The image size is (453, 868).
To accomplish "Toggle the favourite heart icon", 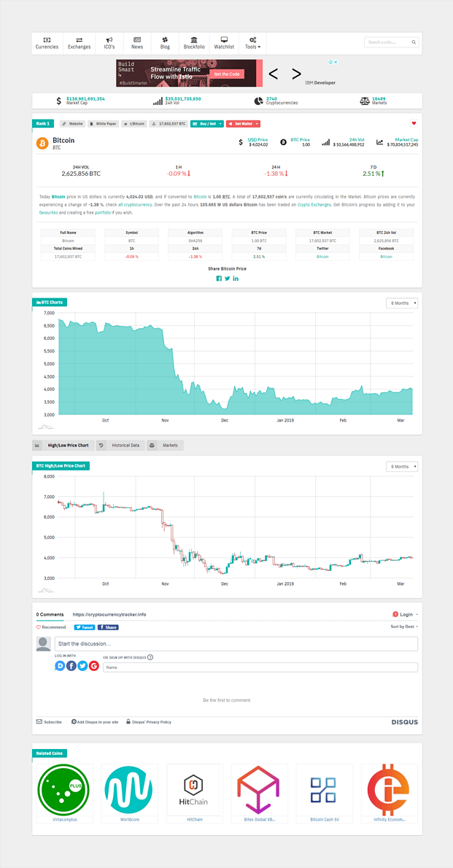I will [414, 123].
